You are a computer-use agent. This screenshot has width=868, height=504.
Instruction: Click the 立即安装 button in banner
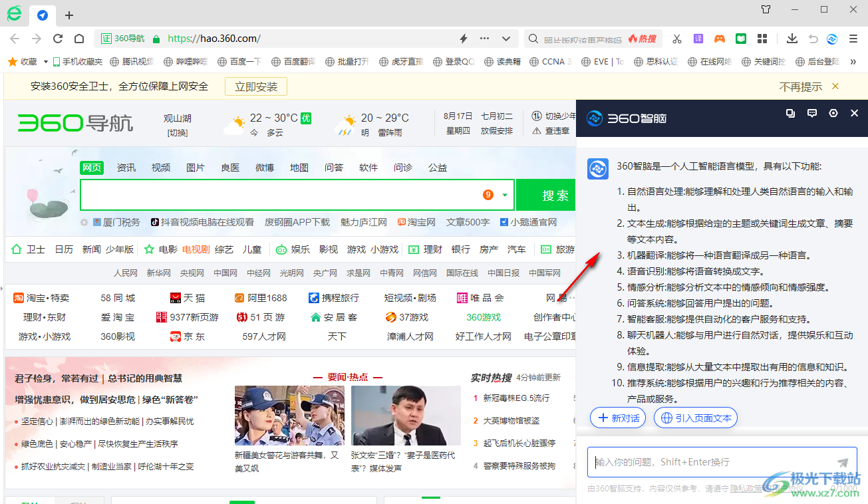pos(256,86)
